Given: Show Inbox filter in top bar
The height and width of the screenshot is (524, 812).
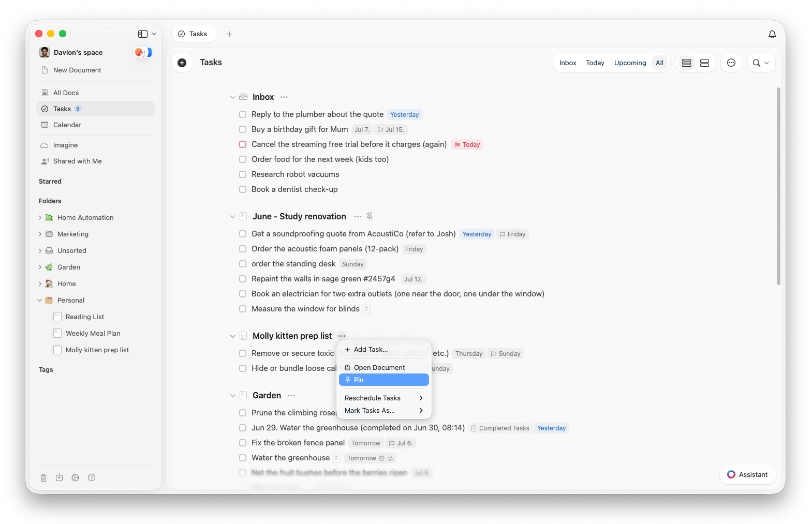Looking at the screenshot, I should pyautogui.click(x=568, y=63).
